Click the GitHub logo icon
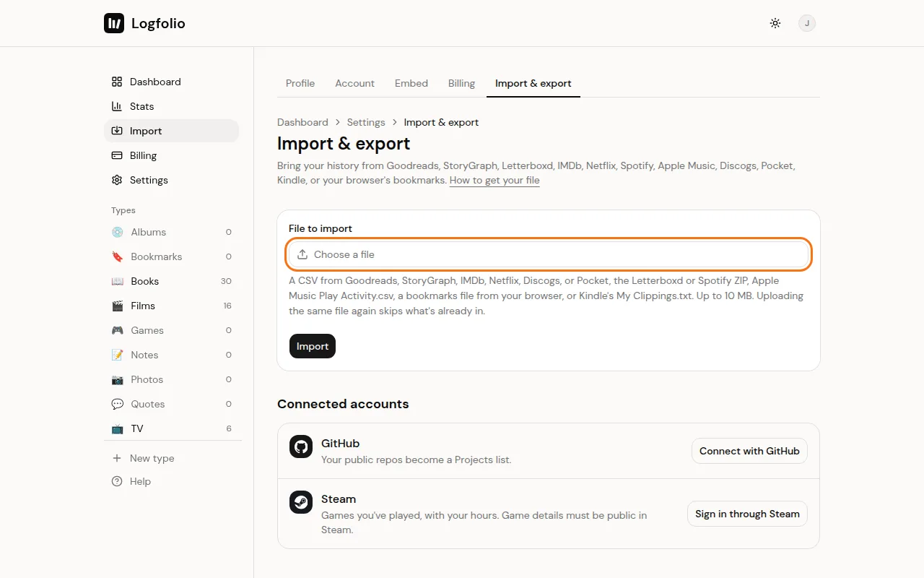The image size is (924, 578). pyautogui.click(x=301, y=447)
